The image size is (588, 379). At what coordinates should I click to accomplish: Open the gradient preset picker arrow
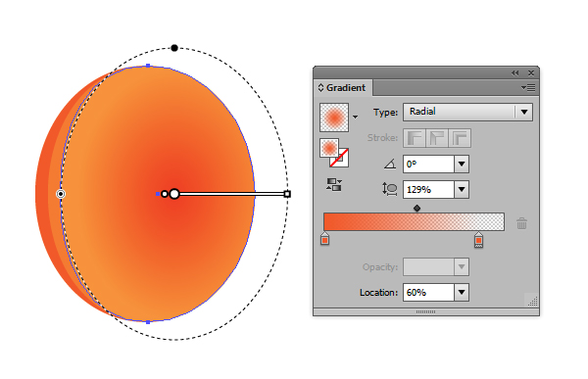(x=355, y=117)
